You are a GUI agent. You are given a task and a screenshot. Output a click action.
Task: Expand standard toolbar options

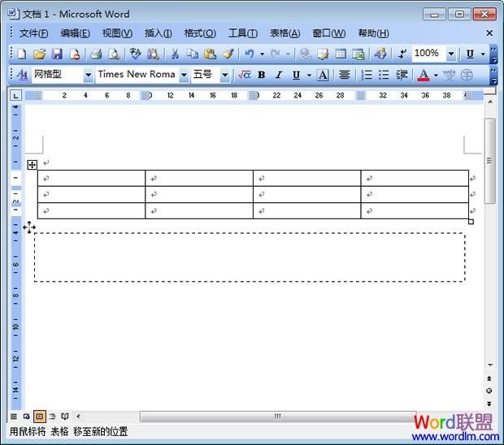coord(493,54)
